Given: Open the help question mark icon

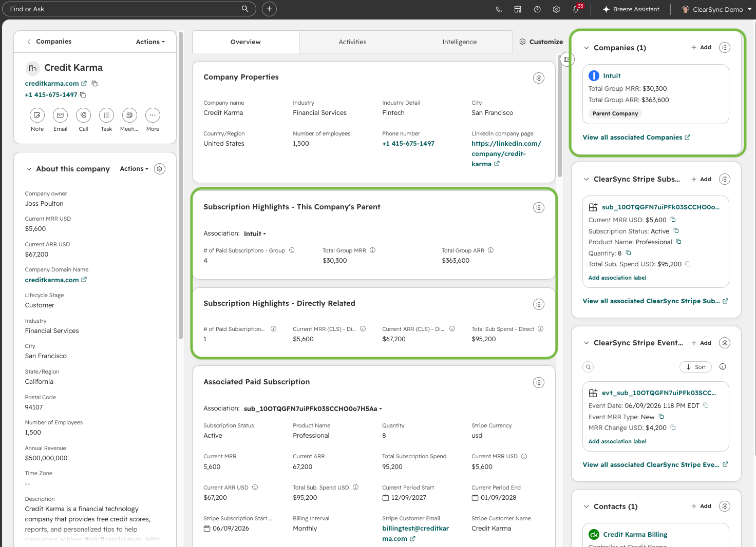Looking at the screenshot, I should tap(537, 9).
